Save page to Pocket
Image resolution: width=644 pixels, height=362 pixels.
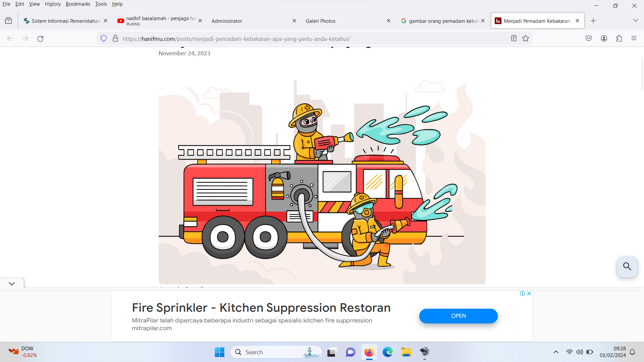click(x=589, y=39)
